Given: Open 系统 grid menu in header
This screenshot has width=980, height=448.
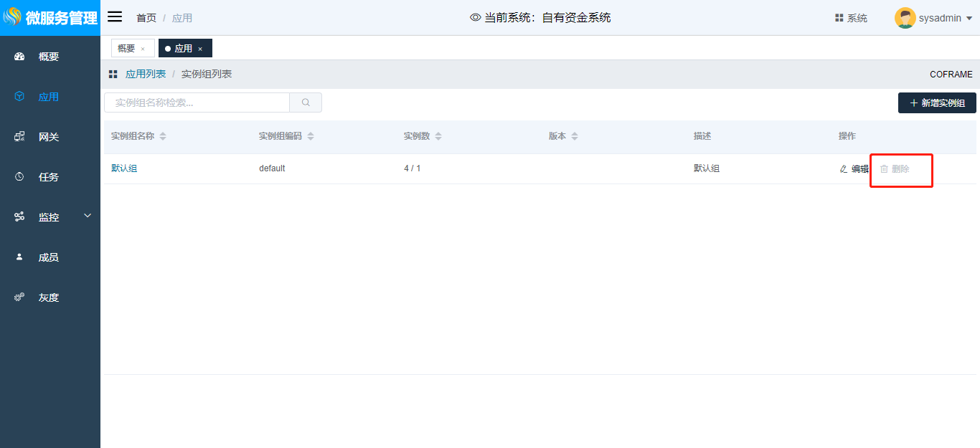Looking at the screenshot, I should [x=851, y=18].
